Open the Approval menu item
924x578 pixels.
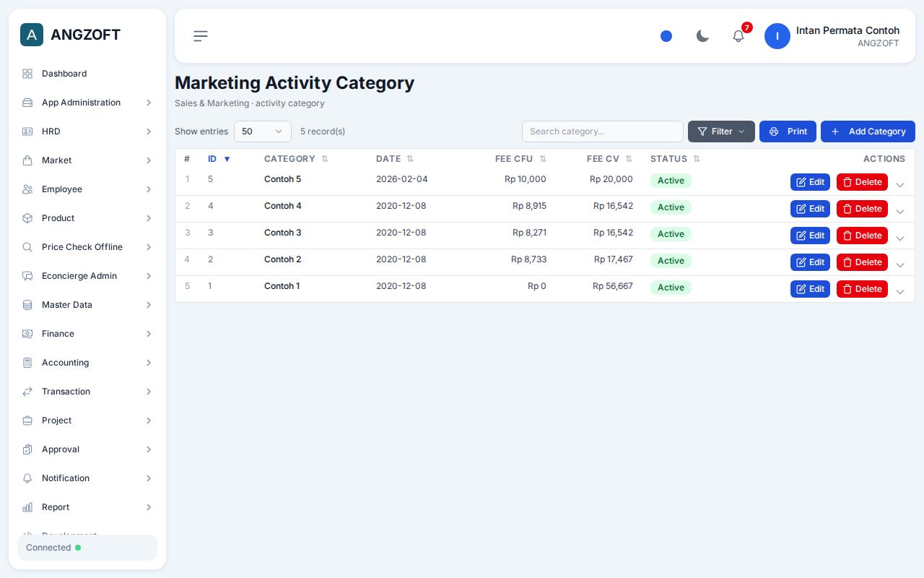[x=87, y=449]
